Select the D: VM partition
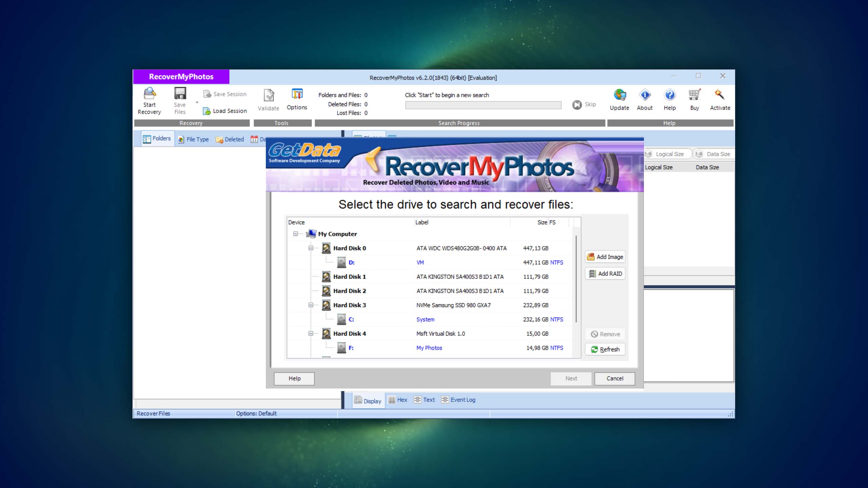 430,262
